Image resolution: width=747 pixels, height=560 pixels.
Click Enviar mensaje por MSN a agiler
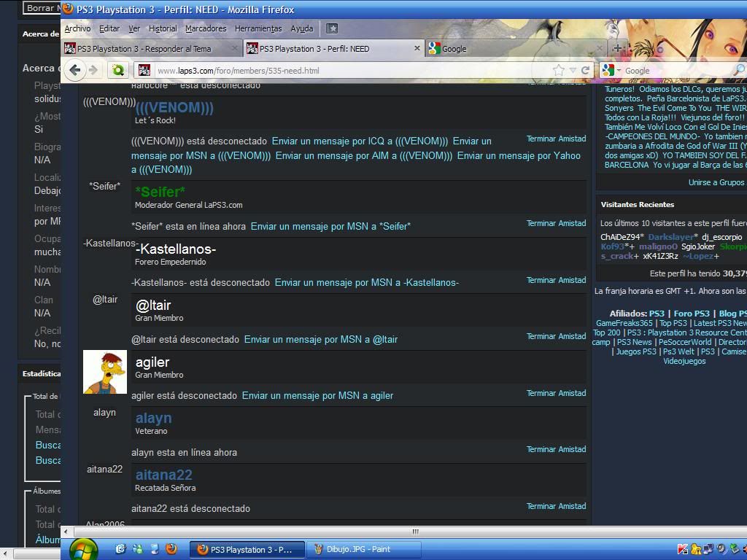(x=317, y=395)
